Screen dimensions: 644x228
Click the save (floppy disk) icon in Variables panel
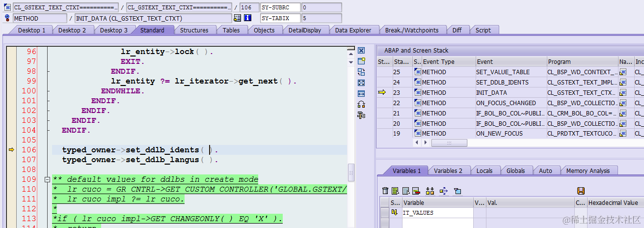tap(581, 191)
